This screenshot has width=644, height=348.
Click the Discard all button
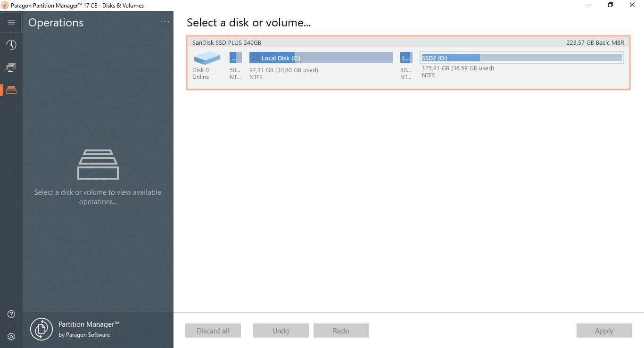coord(213,331)
